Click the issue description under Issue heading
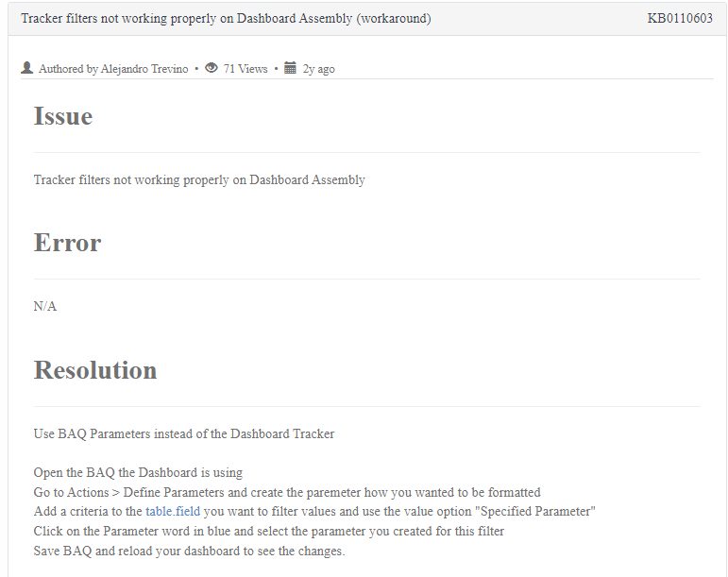This screenshot has height=577, width=728. [199, 180]
